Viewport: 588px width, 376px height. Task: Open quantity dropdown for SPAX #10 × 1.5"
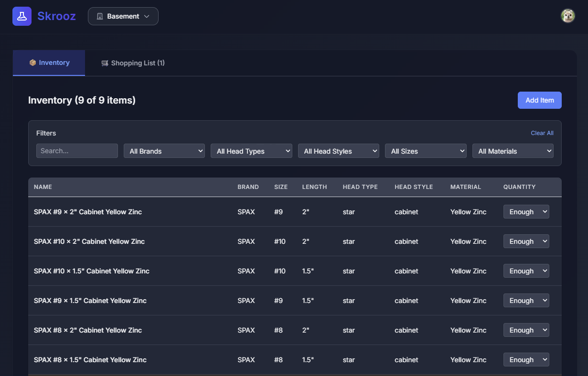[x=526, y=271]
